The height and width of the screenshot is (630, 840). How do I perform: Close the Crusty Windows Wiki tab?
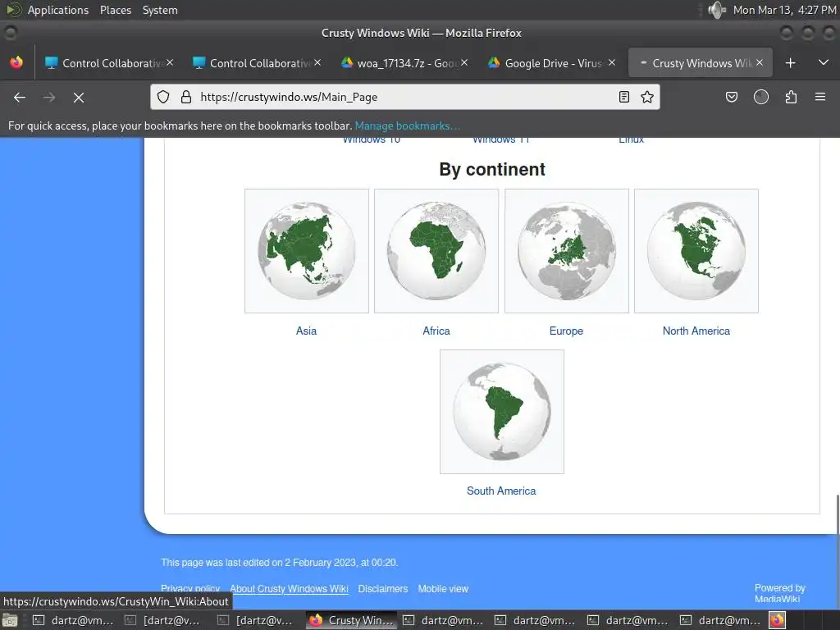tap(760, 62)
